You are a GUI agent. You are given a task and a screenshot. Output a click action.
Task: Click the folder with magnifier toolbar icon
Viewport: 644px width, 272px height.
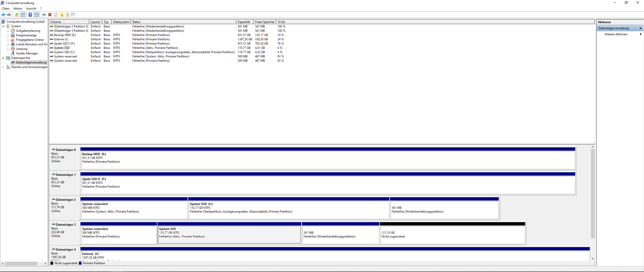pos(67,15)
